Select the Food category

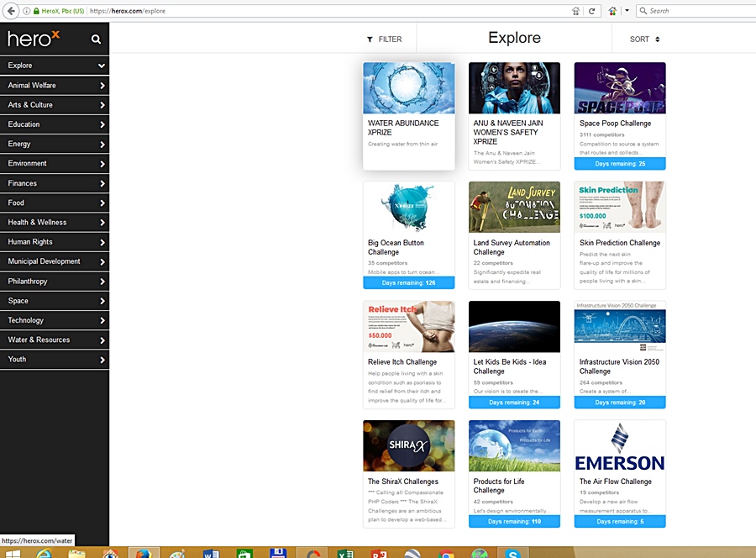pos(55,203)
